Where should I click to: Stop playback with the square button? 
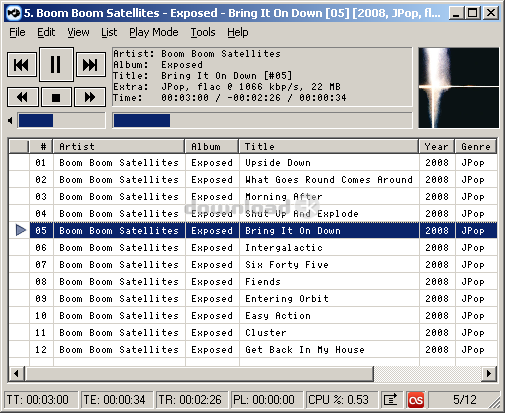click(56, 97)
